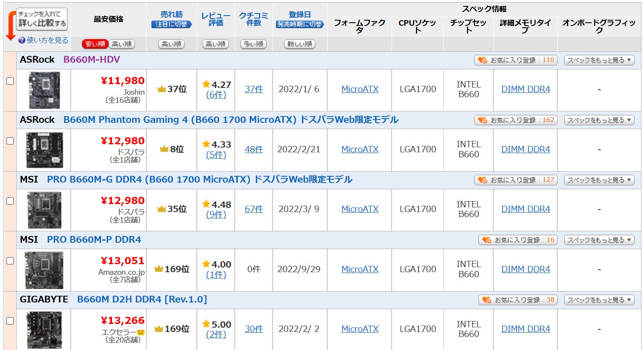644x350 pixels.
Task: Click the クチコミ件数 column header link
Action: click(254, 19)
